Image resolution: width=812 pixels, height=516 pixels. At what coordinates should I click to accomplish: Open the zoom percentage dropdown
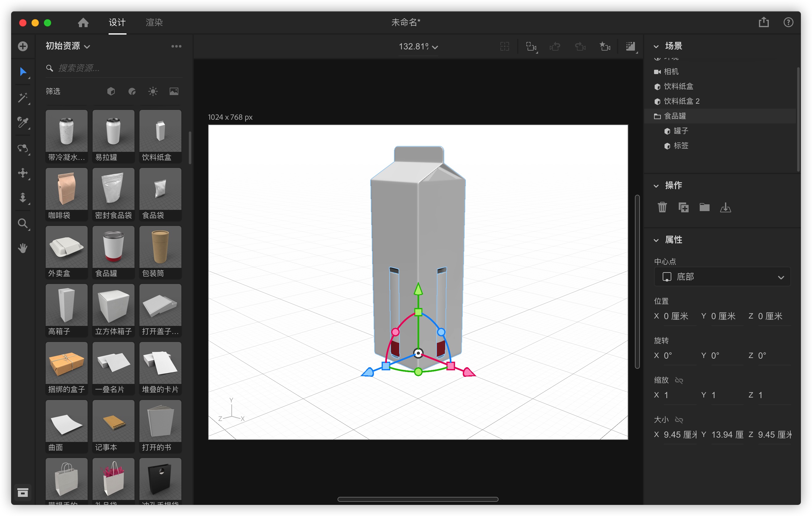[x=418, y=47]
